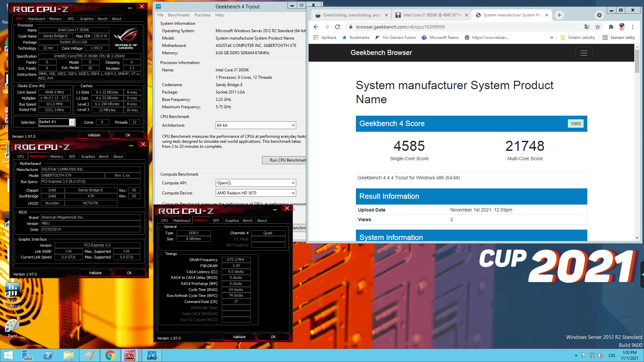Open File Explorer from taskbar
This screenshot has height=362, width=644.
pyautogui.click(x=68, y=355)
